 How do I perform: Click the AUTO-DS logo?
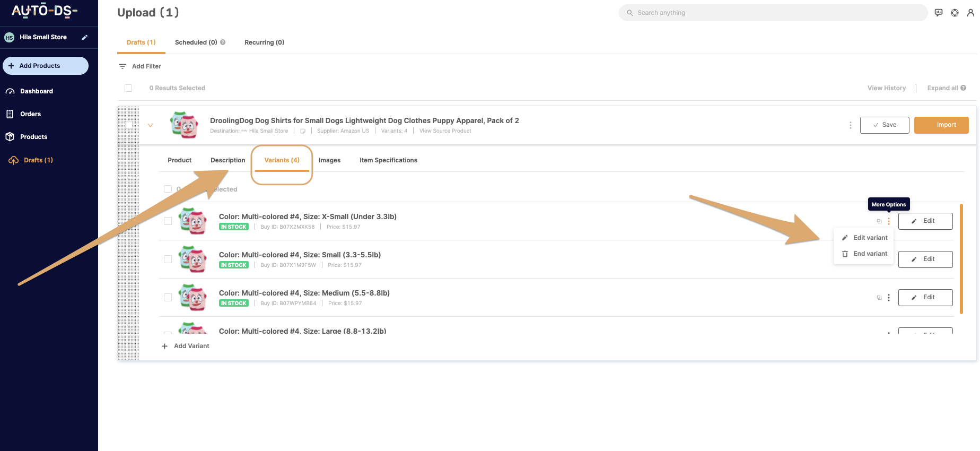point(45,11)
